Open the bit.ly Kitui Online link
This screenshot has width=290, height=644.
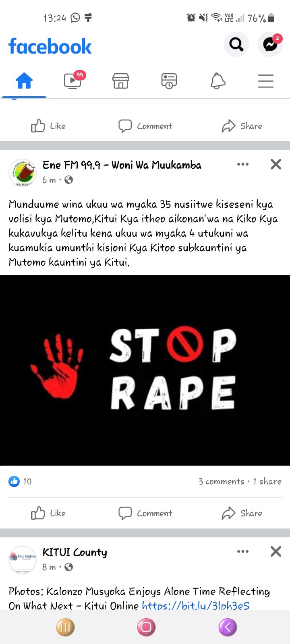pos(196,605)
